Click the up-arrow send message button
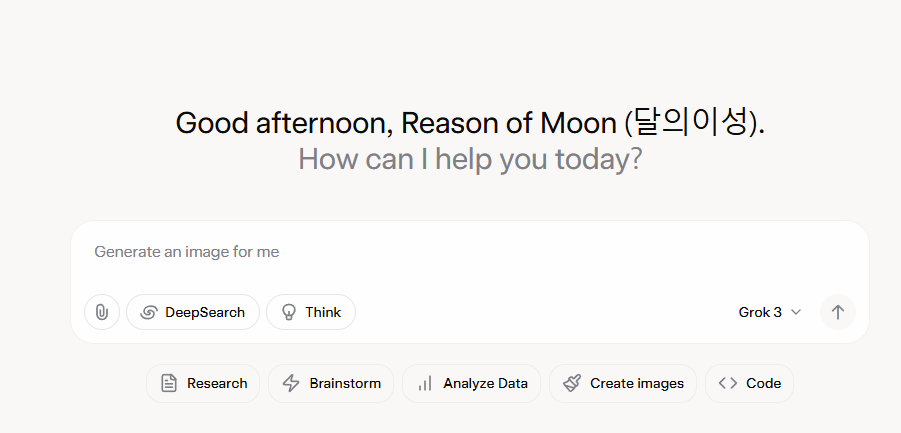Viewport: 901px width, 433px height. [838, 312]
